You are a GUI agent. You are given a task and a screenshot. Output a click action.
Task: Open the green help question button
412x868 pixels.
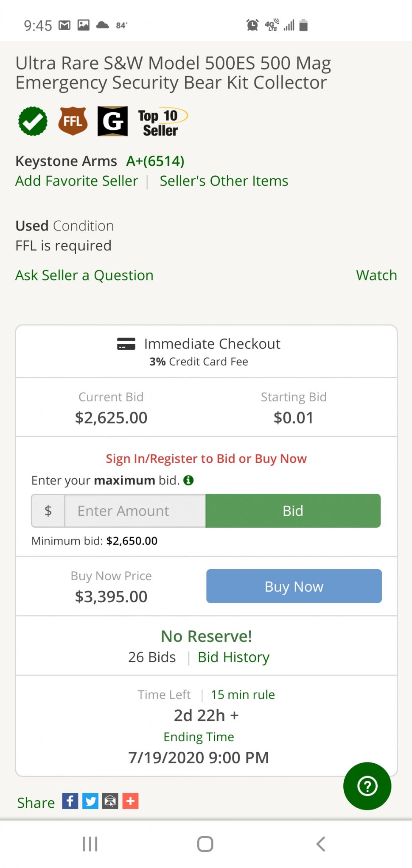[367, 786]
